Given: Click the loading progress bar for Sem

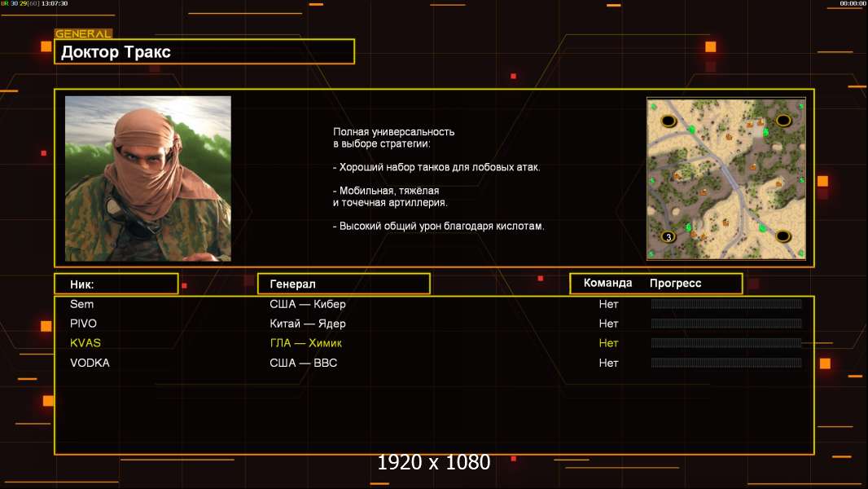Looking at the screenshot, I should (726, 303).
